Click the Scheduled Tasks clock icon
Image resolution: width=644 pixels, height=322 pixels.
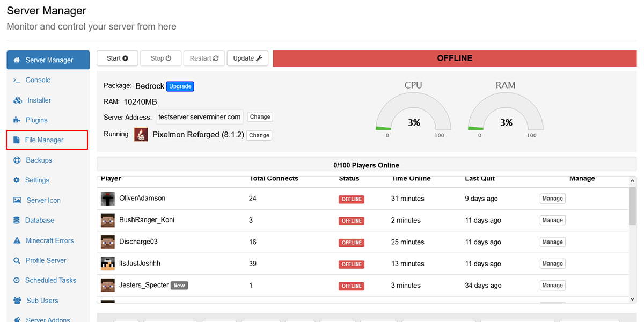click(x=16, y=280)
